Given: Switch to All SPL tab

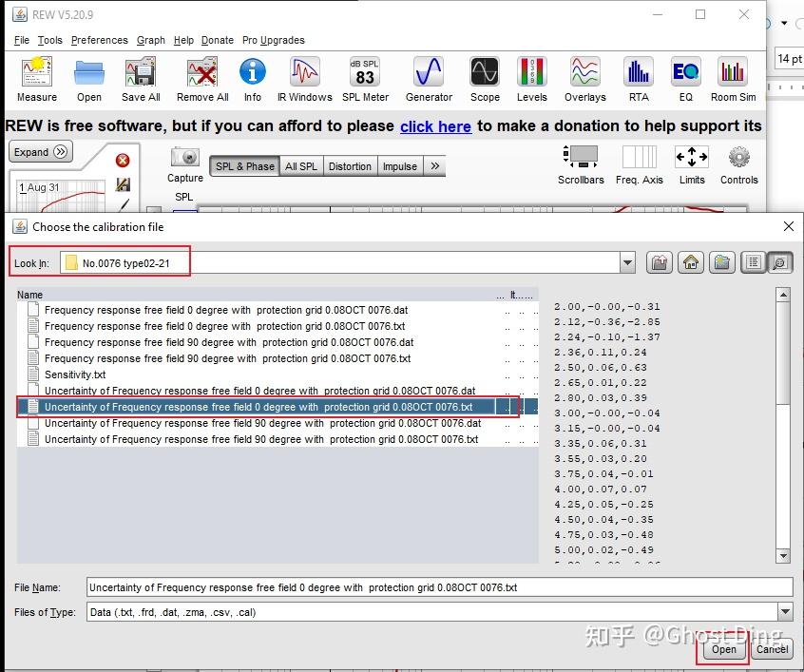Looking at the screenshot, I should click(301, 166).
